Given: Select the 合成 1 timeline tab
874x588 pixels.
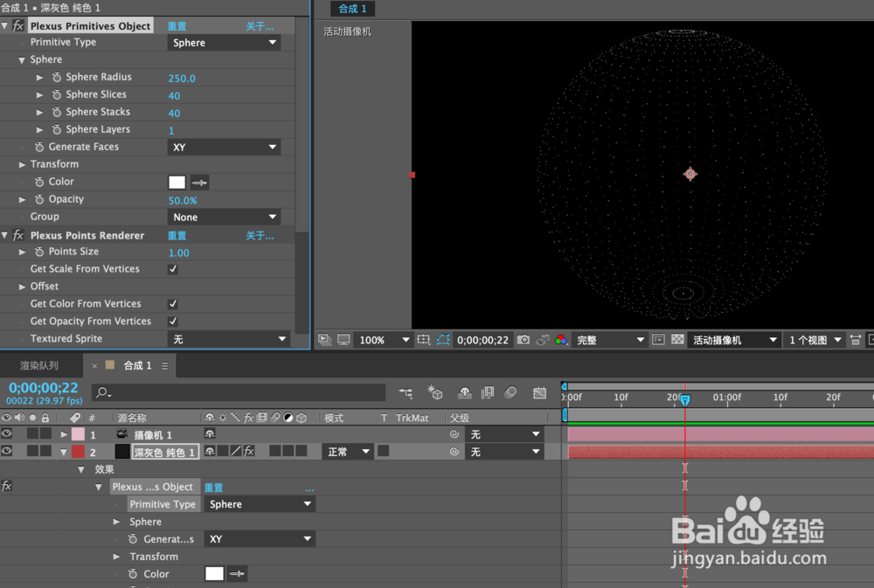Looking at the screenshot, I should tap(137, 365).
